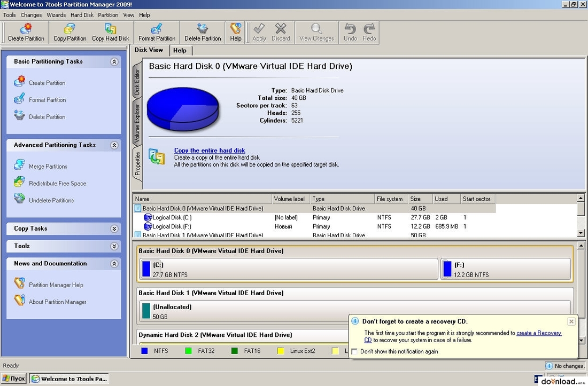Click the About Partition Manager sidebar icon
This screenshot has height=386, width=588.
[x=19, y=300]
